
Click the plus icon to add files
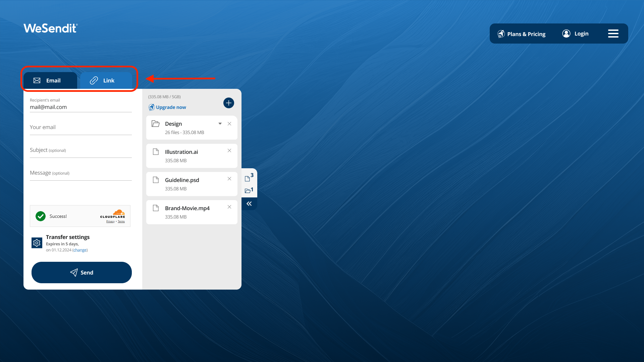(x=229, y=103)
